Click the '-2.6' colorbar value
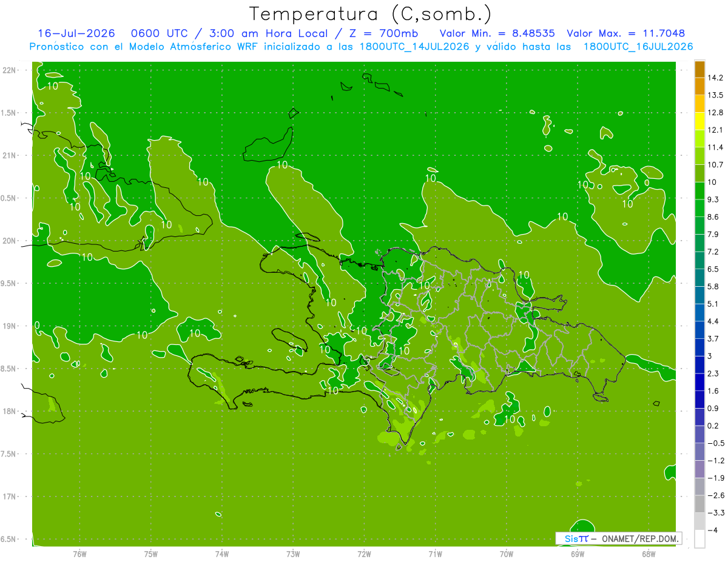728x562 pixels. (x=715, y=495)
